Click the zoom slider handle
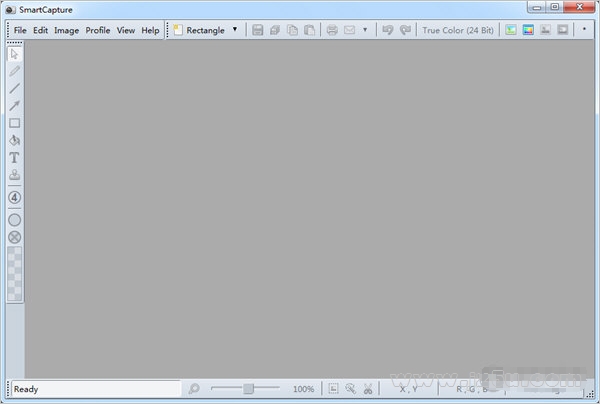 point(248,388)
